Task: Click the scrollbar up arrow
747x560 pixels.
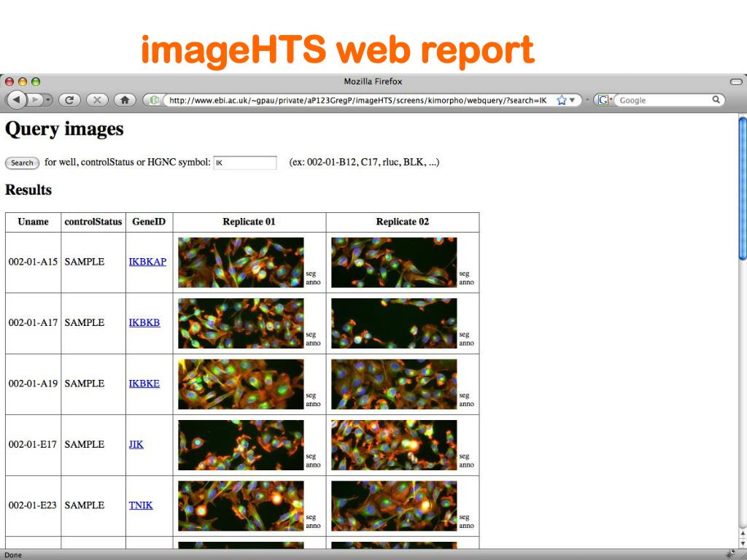Action: 743,534
